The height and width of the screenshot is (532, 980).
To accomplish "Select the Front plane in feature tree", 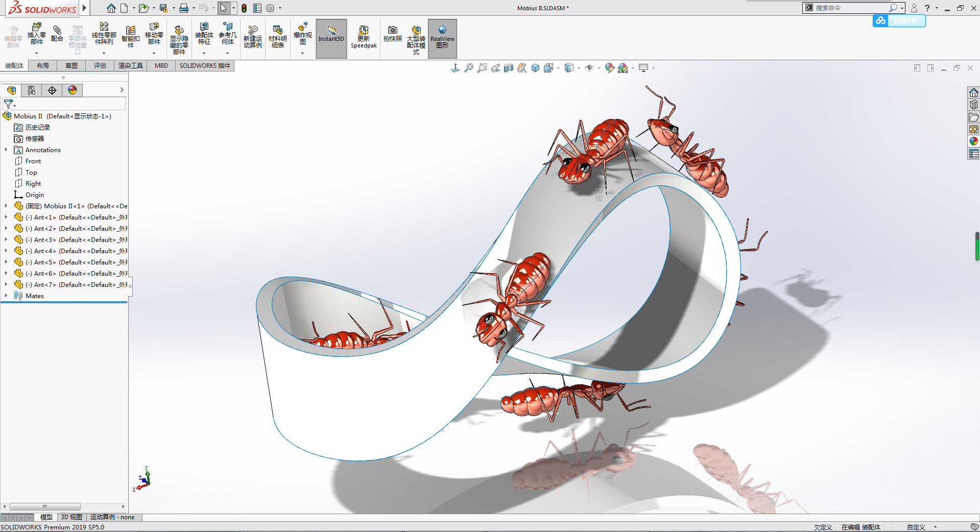I will point(33,161).
